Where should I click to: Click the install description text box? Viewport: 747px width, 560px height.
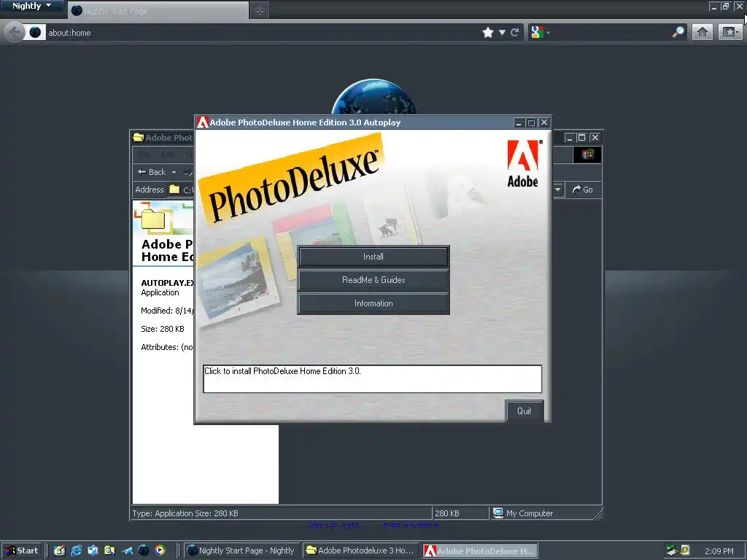(373, 379)
